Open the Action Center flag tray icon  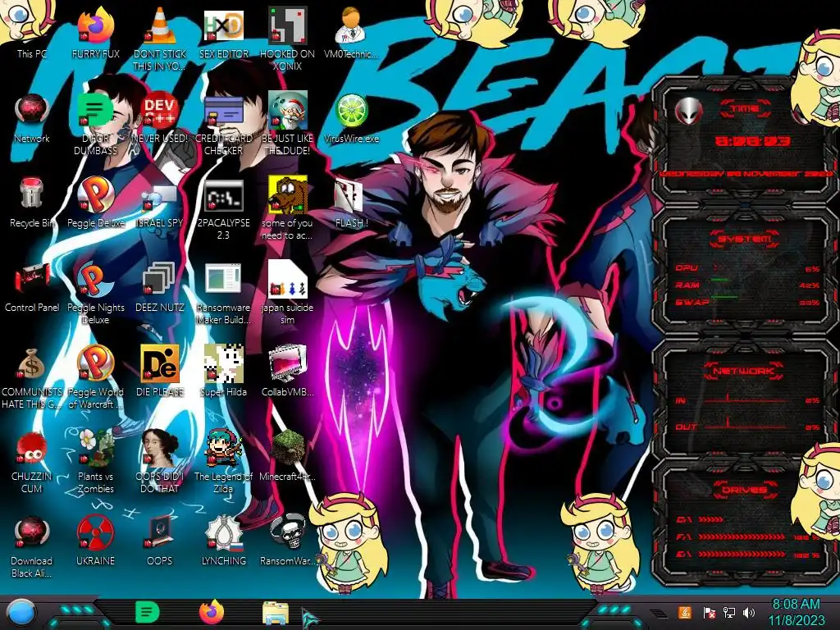(x=709, y=612)
